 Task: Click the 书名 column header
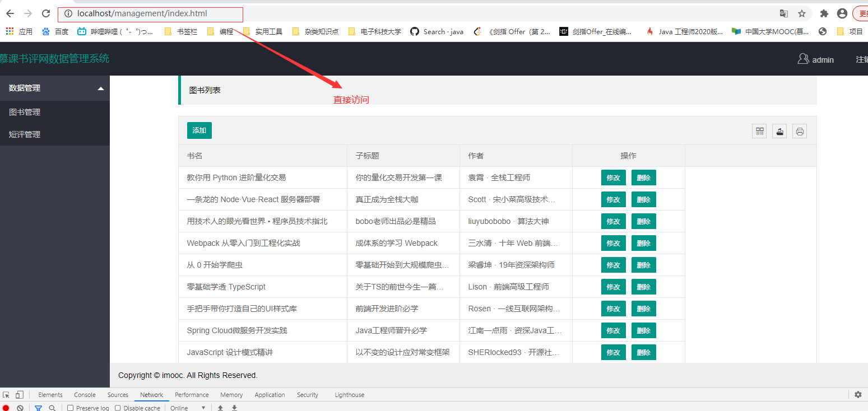point(263,156)
